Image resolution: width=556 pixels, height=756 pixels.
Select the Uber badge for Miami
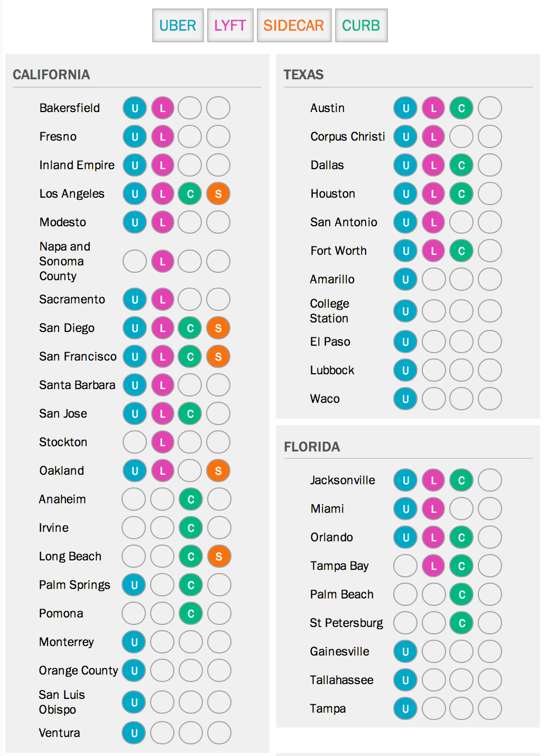405,509
